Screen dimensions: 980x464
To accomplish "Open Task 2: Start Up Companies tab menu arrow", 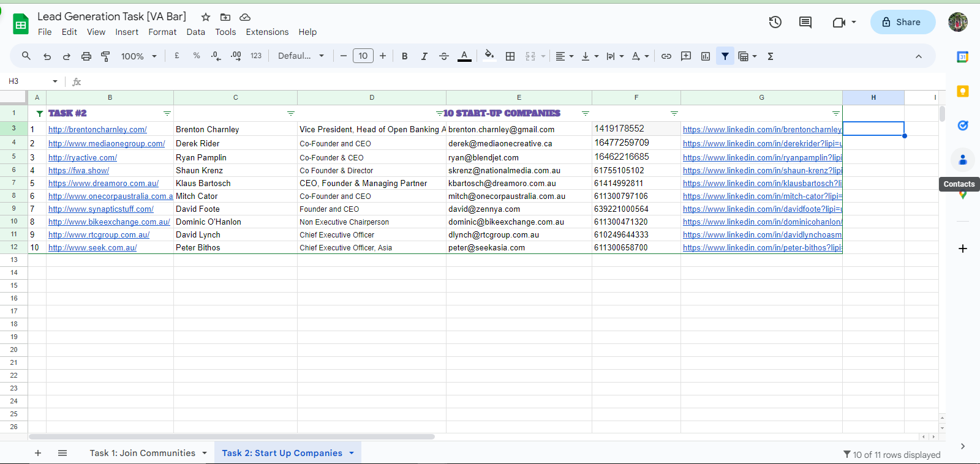I will [352, 453].
